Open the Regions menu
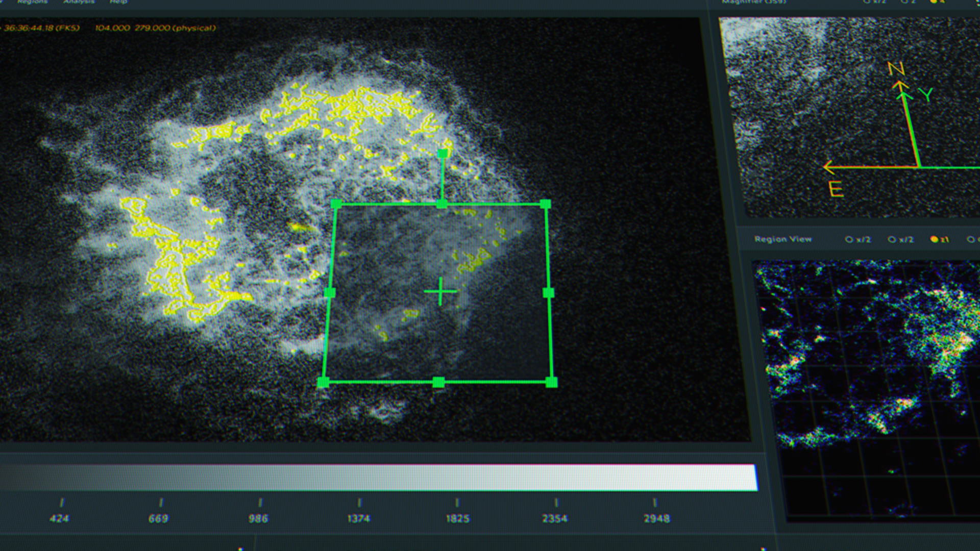Screen dimensions: 980x551 pyautogui.click(x=32, y=2)
